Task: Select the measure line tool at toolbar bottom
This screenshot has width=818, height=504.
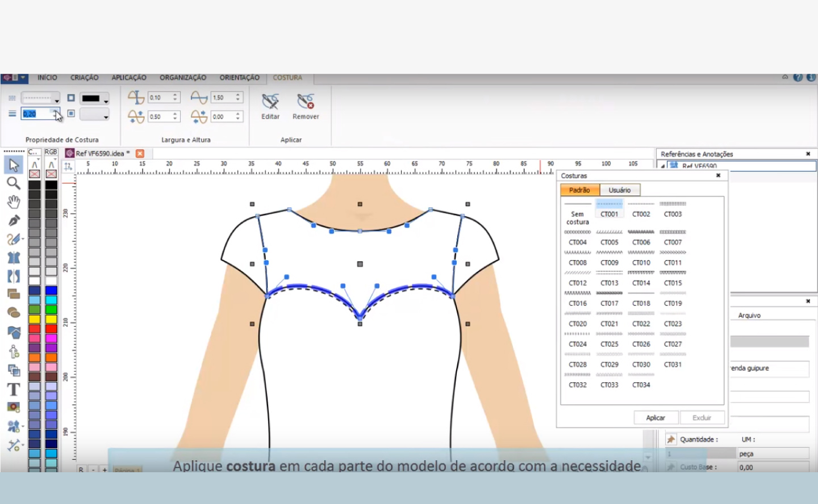Action: (x=14, y=445)
